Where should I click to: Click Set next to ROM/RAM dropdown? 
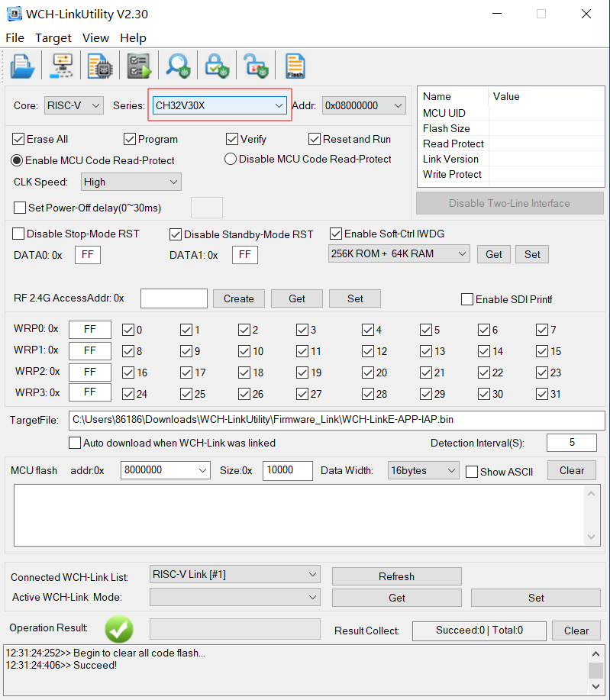(x=532, y=254)
